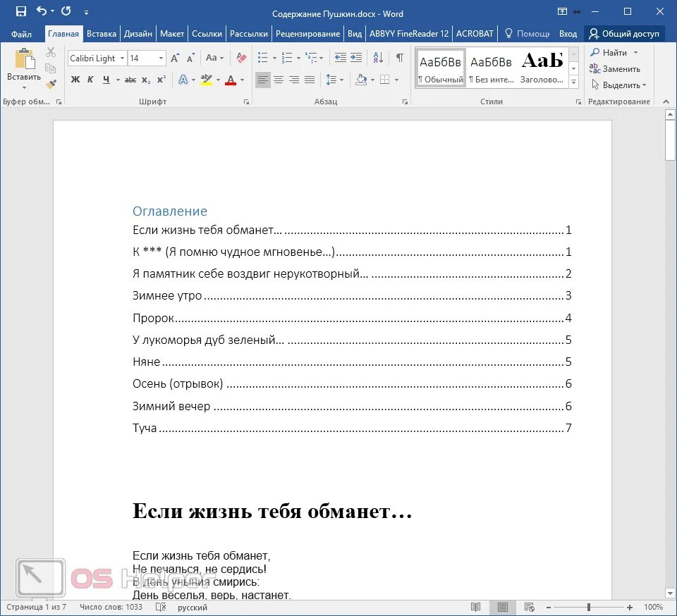Image resolution: width=677 pixels, height=616 pixels.
Task: Click the 'Зимнее утро' contents entry
Action: [x=352, y=295]
